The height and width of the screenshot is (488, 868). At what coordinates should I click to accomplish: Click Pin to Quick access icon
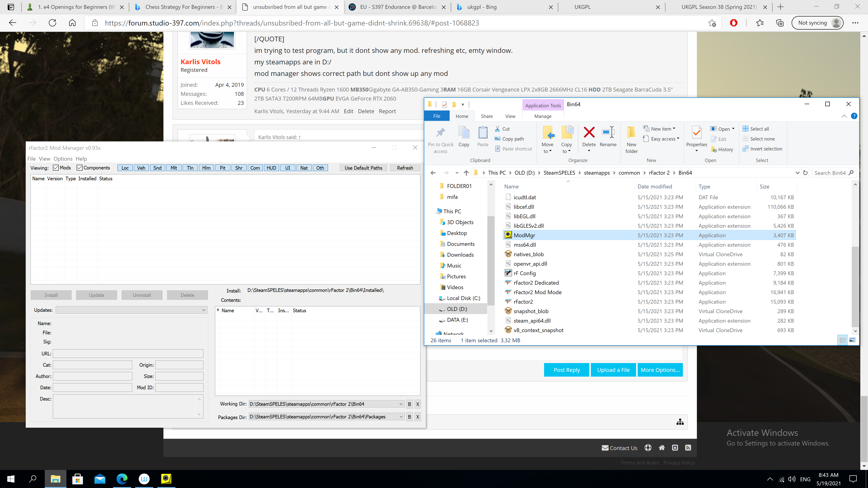point(440,133)
